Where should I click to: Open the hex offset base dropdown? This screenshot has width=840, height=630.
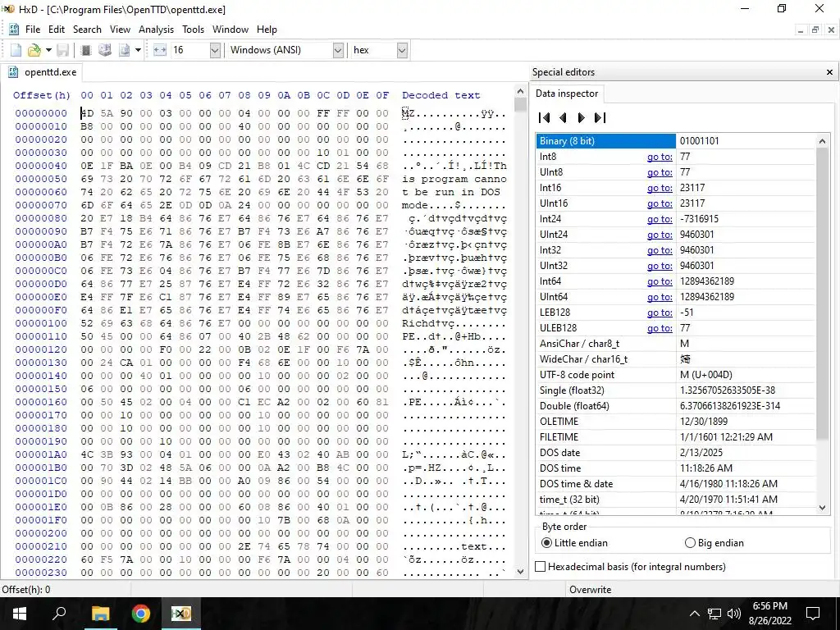pyautogui.click(x=402, y=50)
